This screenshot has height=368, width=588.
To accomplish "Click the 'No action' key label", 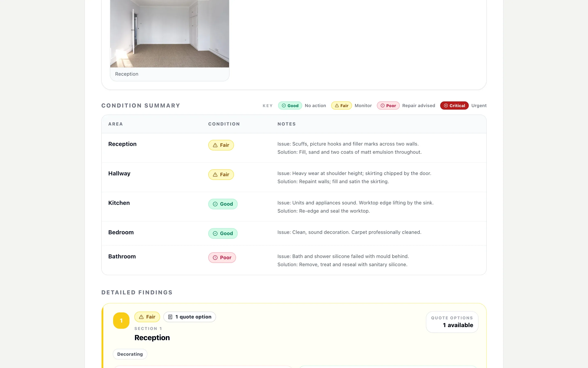I will tap(315, 106).
